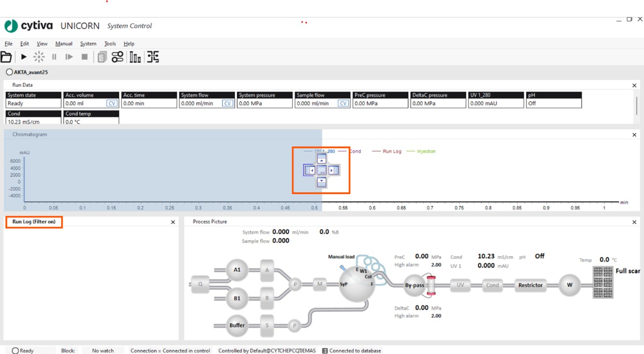Open the Customize toggle-switches toolbar icon
This screenshot has width=644, height=354.
tap(118, 57)
